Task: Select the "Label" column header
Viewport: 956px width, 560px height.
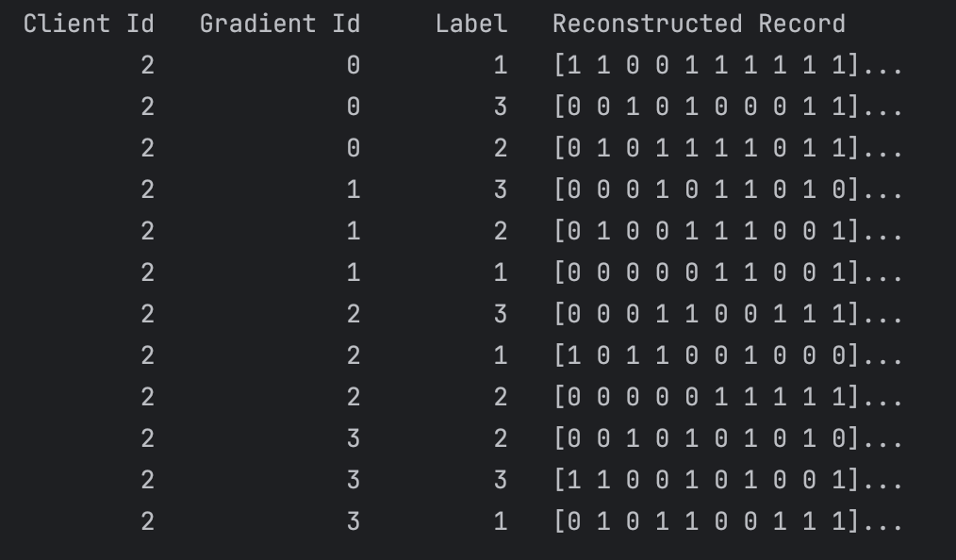Action: point(471,24)
